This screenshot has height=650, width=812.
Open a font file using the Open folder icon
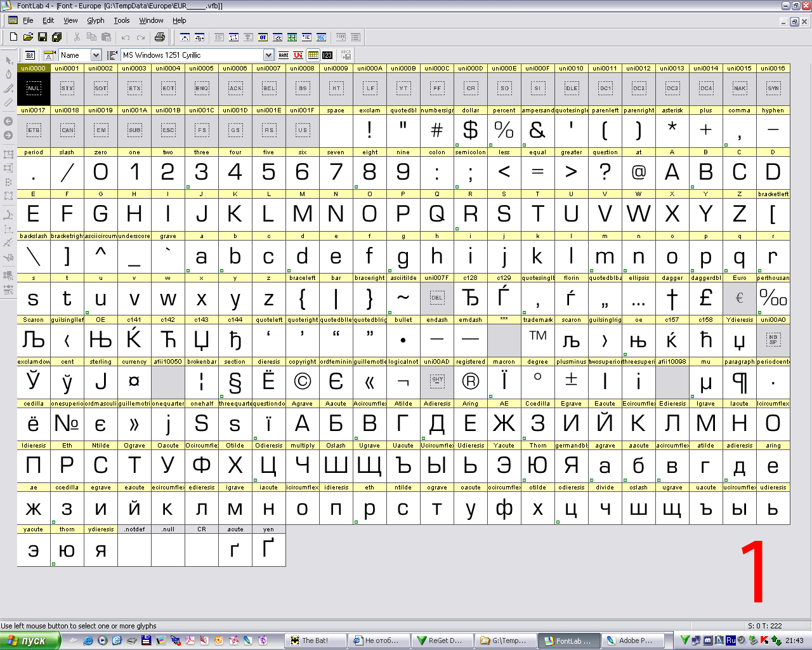coord(28,37)
